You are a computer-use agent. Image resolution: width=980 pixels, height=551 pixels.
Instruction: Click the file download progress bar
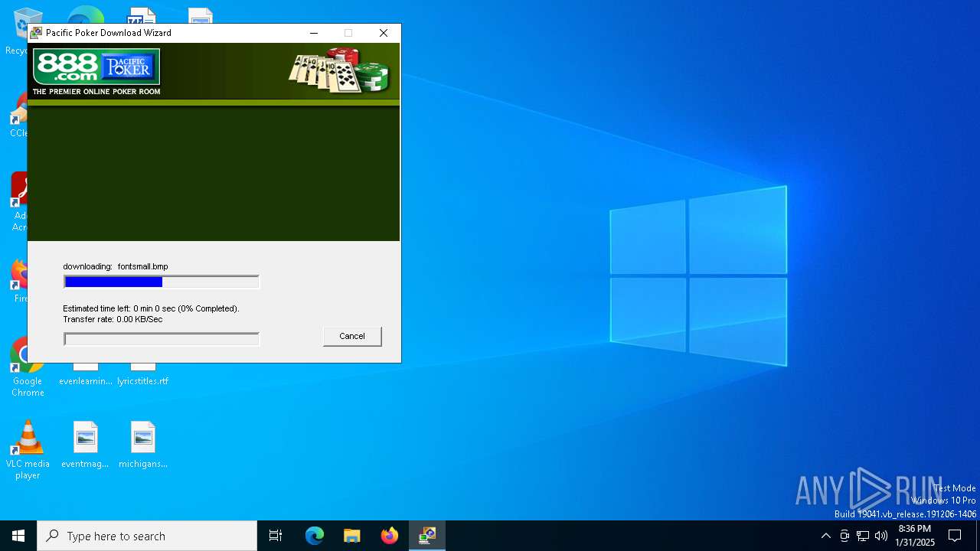[x=162, y=282]
